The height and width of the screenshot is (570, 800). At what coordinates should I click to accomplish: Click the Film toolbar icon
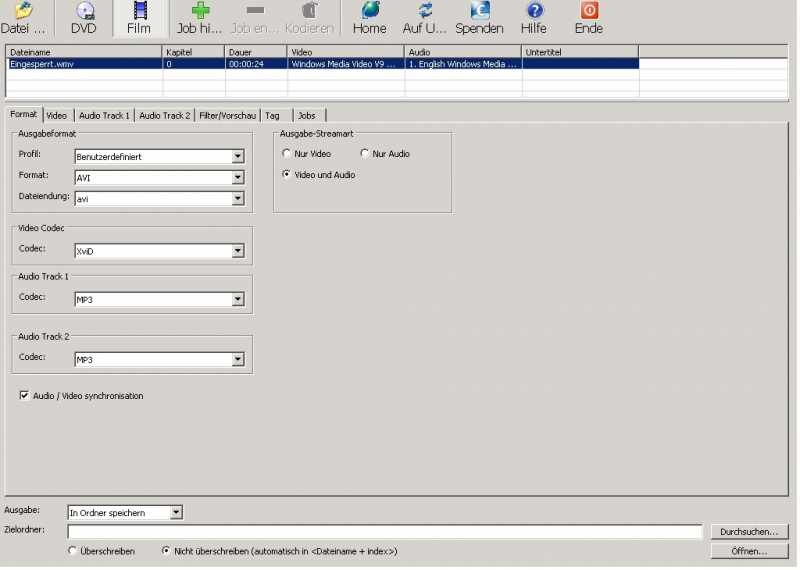[x=139, y=12]
